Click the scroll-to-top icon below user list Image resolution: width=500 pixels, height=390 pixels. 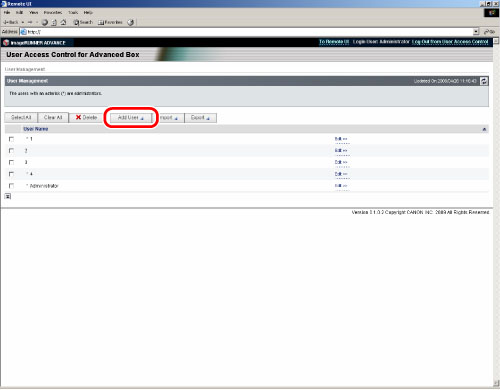[x=8, y=196]
